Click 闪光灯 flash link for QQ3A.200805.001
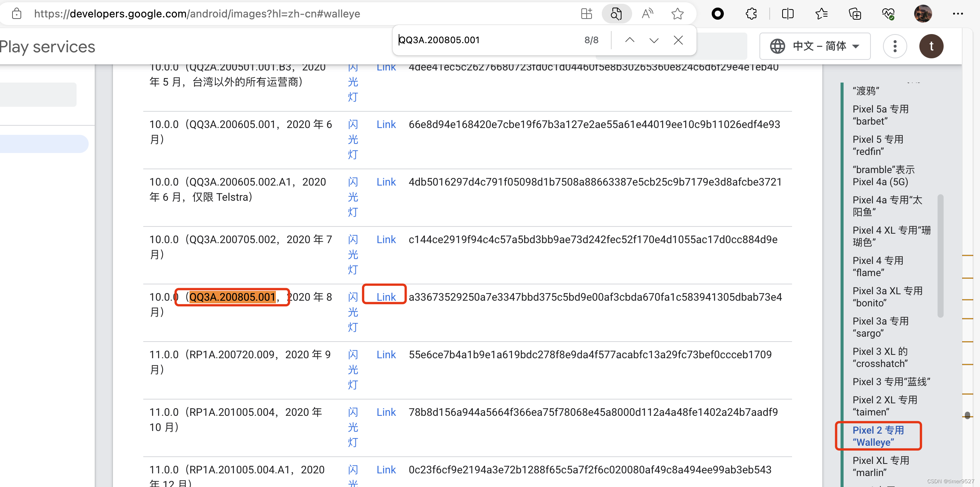This screenshot has height=487, width=980. (x=353, y=312)
